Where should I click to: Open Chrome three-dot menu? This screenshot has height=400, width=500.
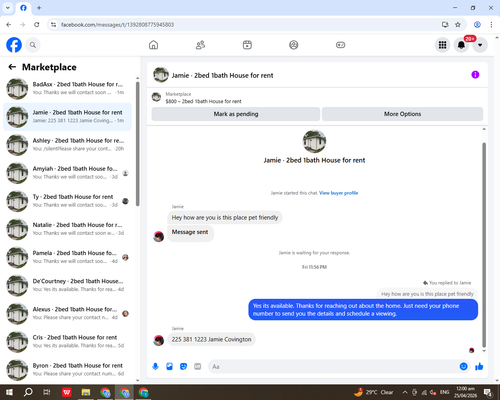pyautogui.click(x=491, y=25)
